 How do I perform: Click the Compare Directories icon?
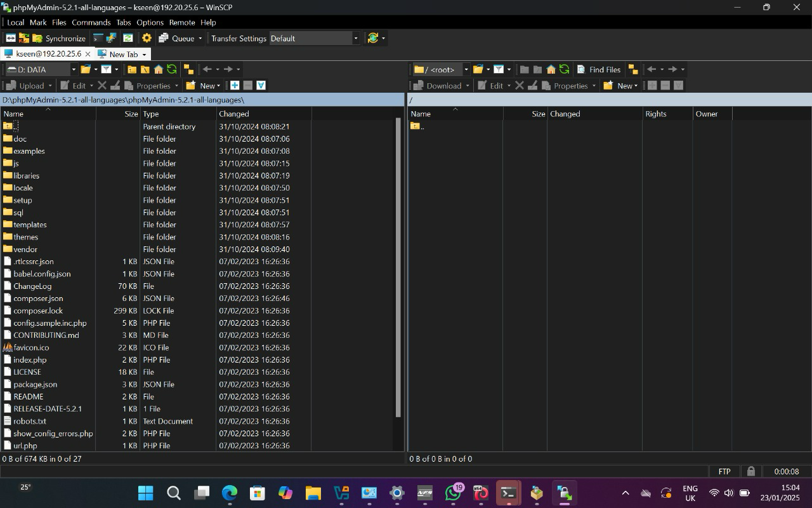11,38
